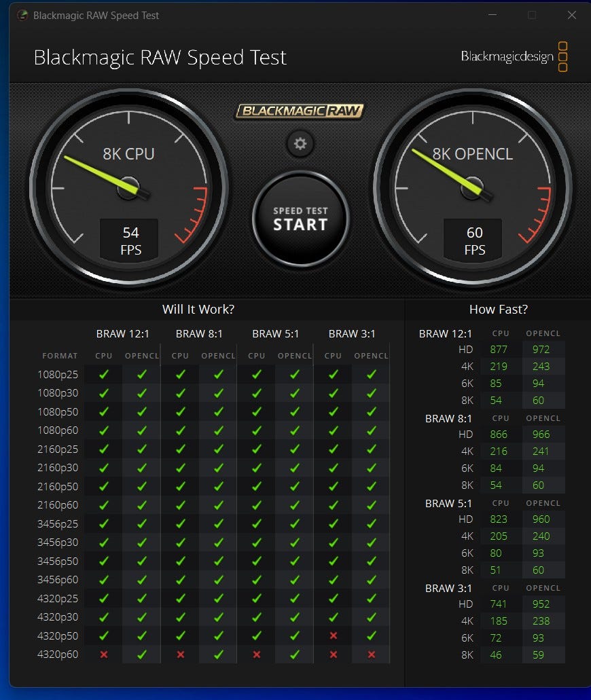Click checkmark for 2160p25 BRAW 5:1 CPU
The image size is (591, 700).
(x=257, y=449)
